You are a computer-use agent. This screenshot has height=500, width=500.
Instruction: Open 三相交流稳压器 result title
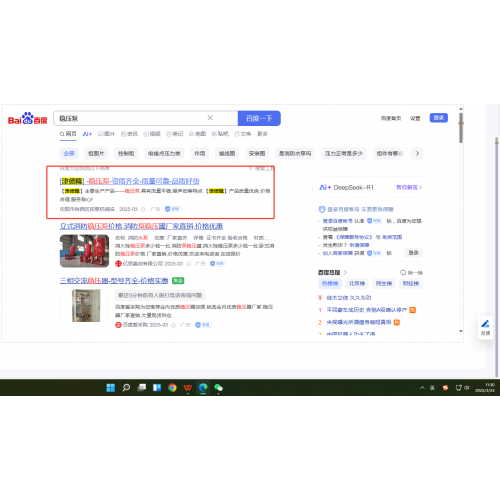[x=114, y=280]
